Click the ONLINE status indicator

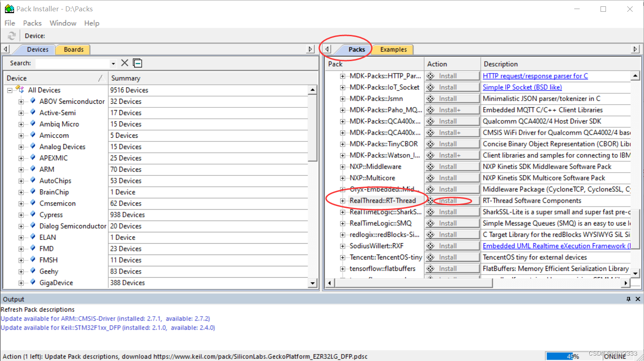pyautogui.click(x=614, y=356)
